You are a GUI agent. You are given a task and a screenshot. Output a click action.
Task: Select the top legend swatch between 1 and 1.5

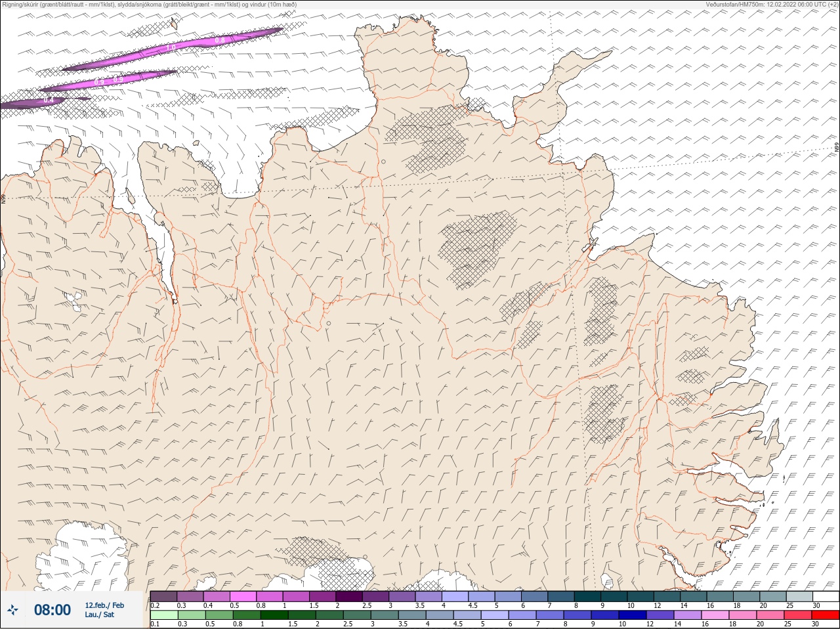point(297,596)
